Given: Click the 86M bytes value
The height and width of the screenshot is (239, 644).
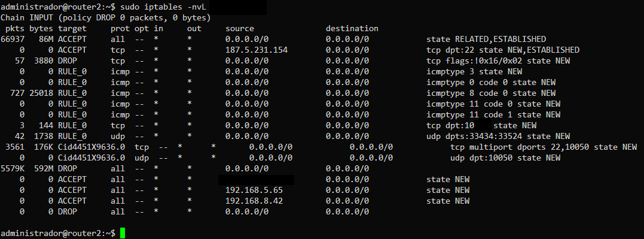Looking at the screenshot, I should [x=46, y=40].
